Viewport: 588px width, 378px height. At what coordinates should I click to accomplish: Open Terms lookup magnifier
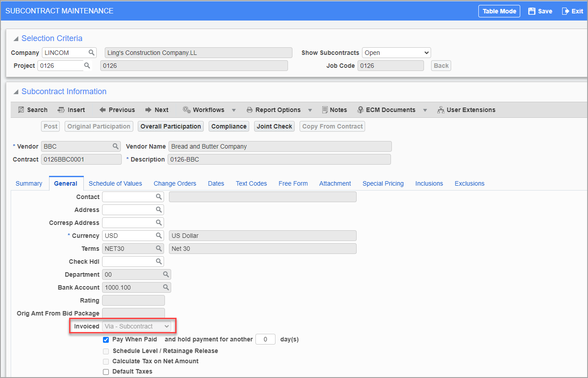(159, 248)
